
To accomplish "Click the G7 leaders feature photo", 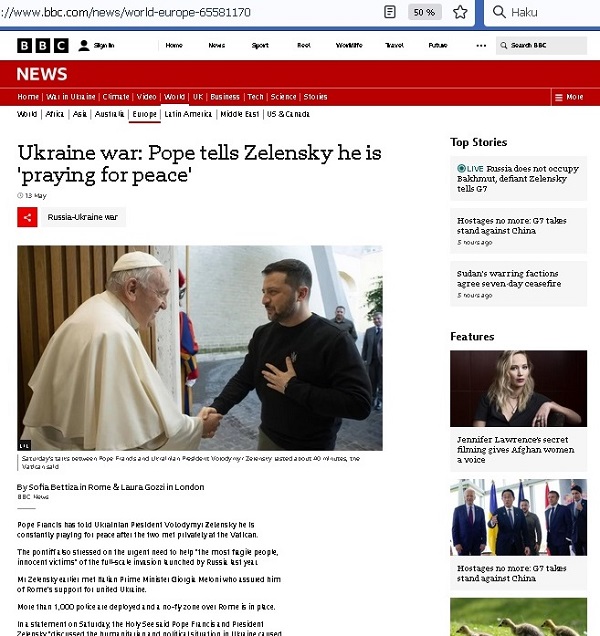I will tap(518, 517).
